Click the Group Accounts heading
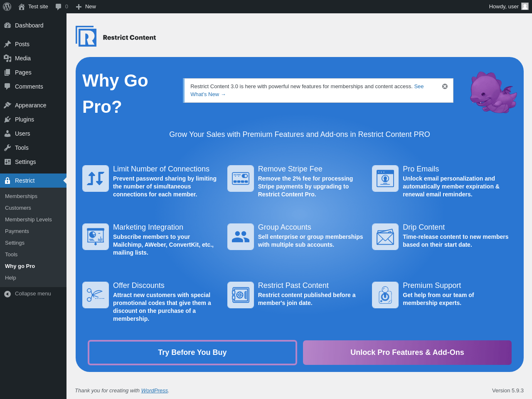 click(x=285, y=227)
